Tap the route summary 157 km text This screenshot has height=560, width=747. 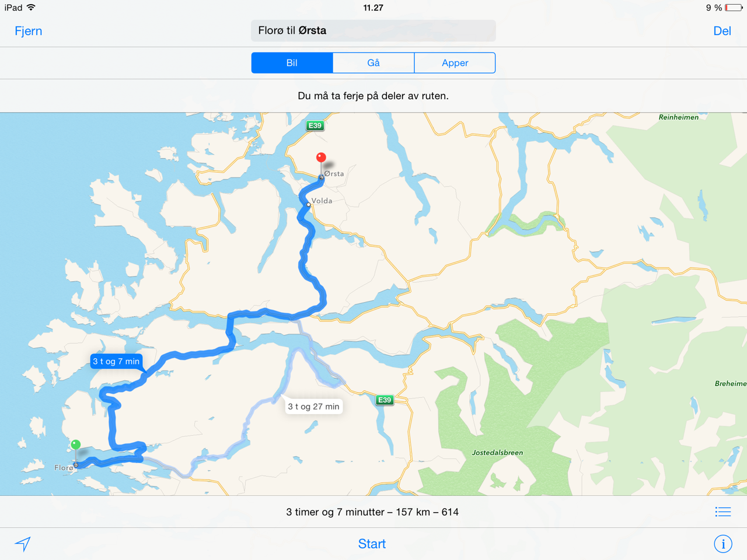(x=413, y=512)
